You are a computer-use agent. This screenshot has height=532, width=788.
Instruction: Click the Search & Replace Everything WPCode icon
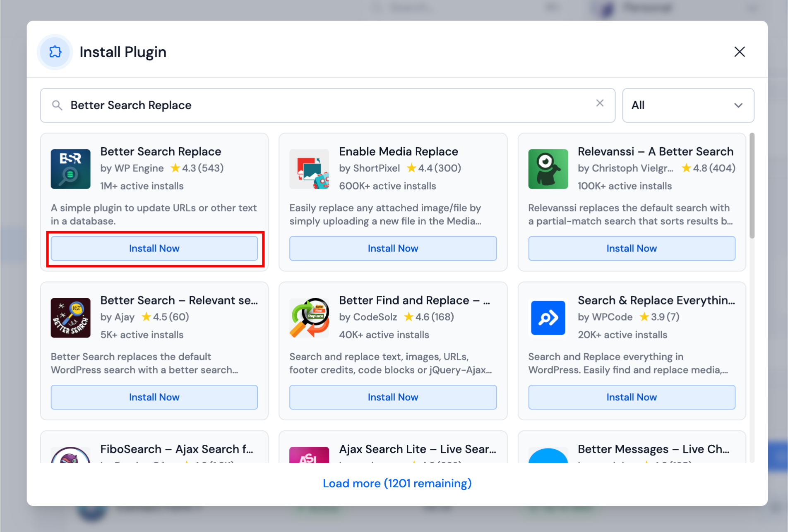coord(548,318)
